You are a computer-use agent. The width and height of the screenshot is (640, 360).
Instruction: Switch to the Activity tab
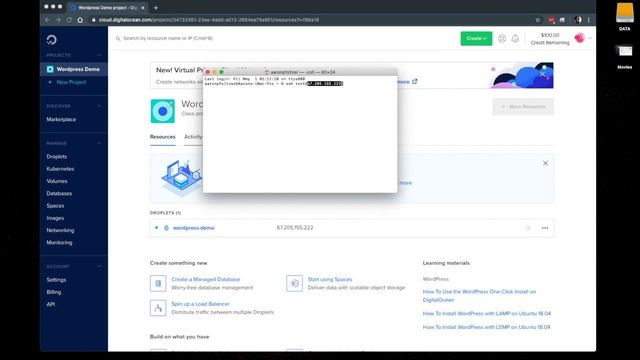193,137
